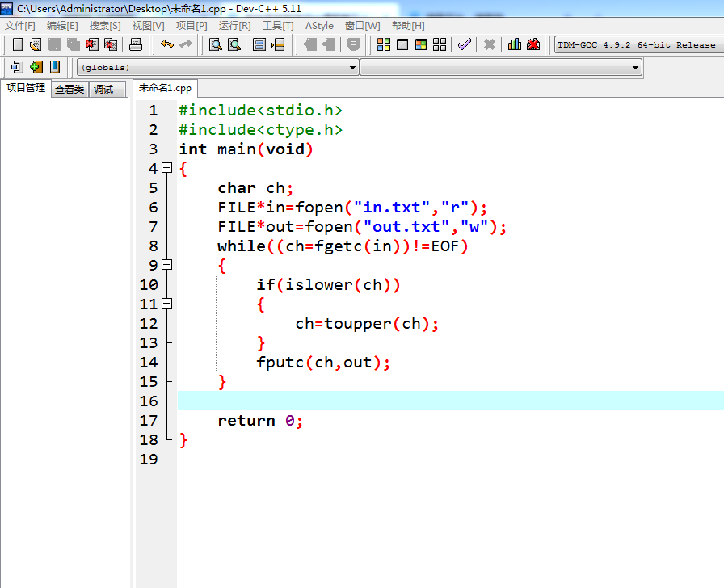The width and height of the screenshot is (724, 588).
Task: Click the Stop Execution gray X icon
Action: 490,44
